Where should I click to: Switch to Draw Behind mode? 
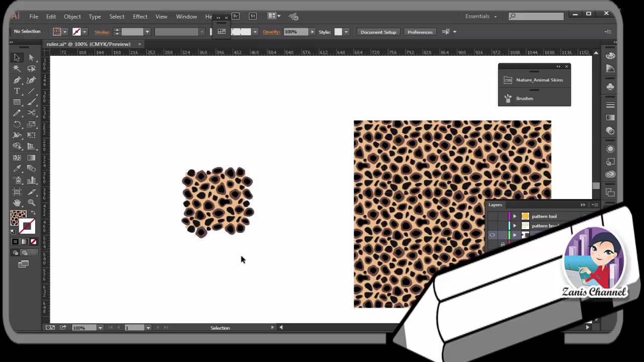(x=24, y=253)
